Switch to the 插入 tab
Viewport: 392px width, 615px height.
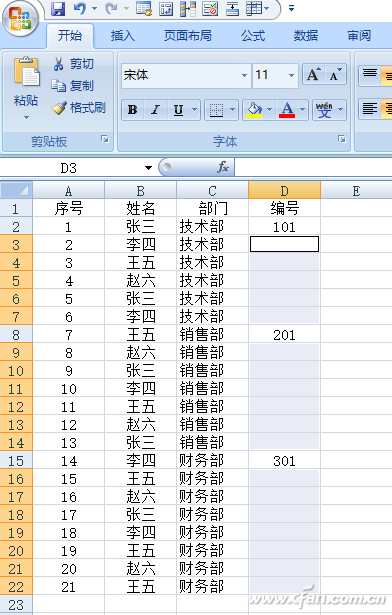coord(122,36)
